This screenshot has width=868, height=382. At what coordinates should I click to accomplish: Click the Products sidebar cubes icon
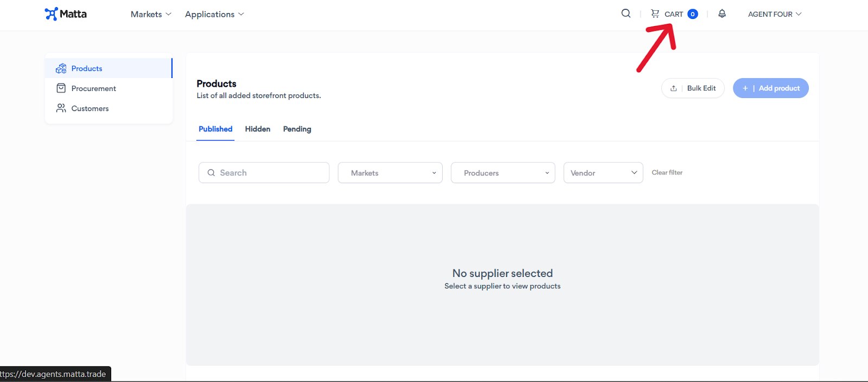pos(61,68)
